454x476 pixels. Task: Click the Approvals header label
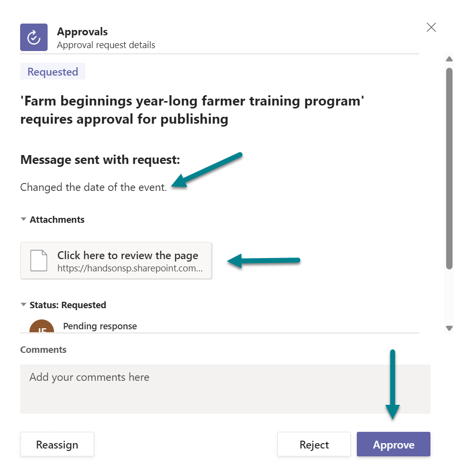click(82, 31)
